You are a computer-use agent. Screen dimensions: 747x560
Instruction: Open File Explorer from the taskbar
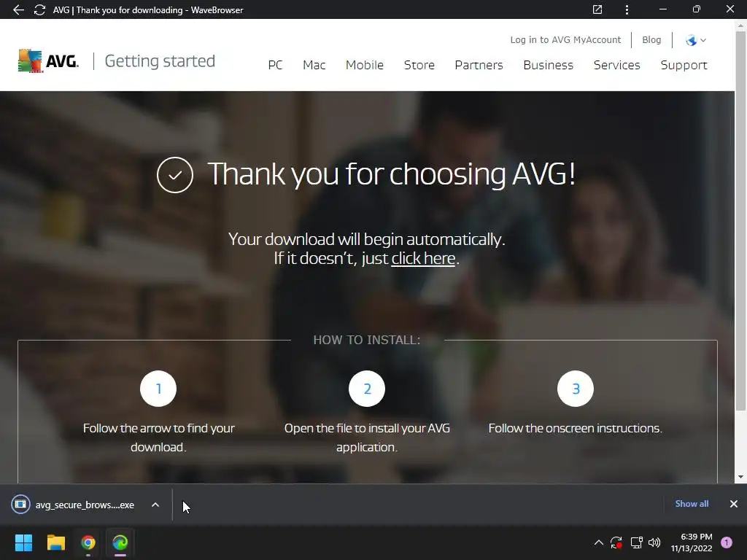click(x=55, y=542)
